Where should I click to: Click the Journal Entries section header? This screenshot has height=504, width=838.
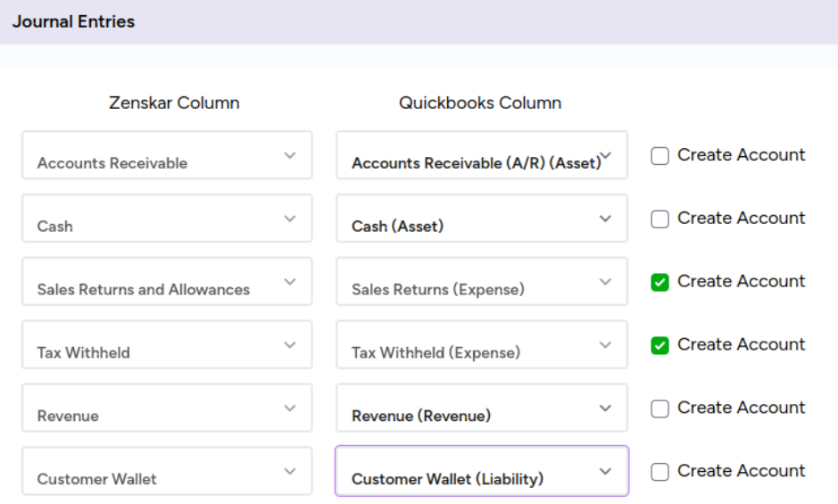click(x=74, y=21)
